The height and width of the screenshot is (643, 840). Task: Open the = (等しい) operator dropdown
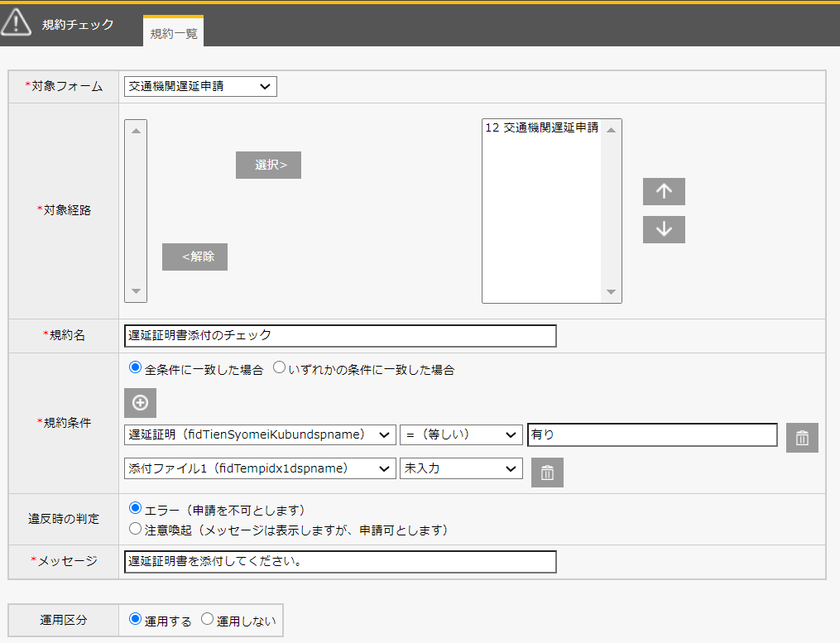461,434
